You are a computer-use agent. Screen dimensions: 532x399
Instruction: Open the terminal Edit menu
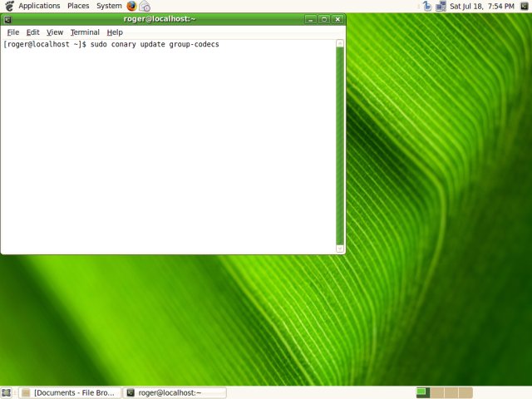pyautogui.click(x=33, y=32)
